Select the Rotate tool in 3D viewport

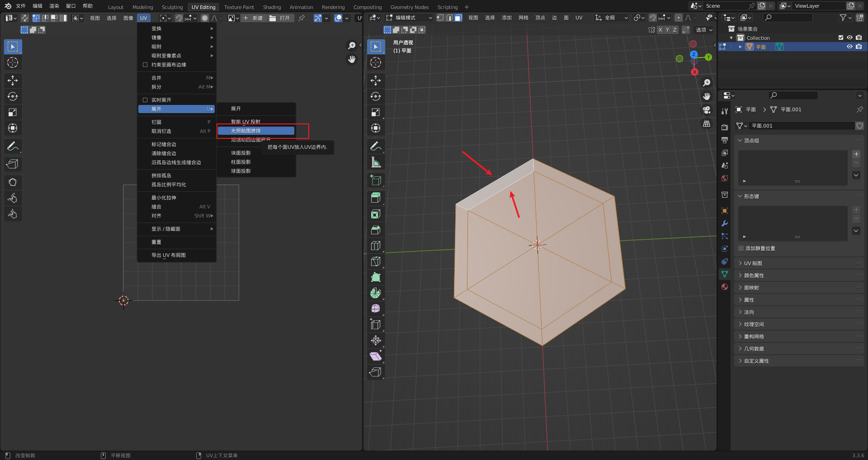click(375, 96)
